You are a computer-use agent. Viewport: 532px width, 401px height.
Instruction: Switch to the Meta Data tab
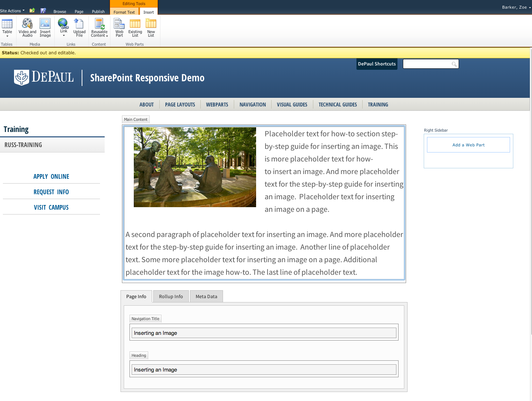tap(206, 296)
